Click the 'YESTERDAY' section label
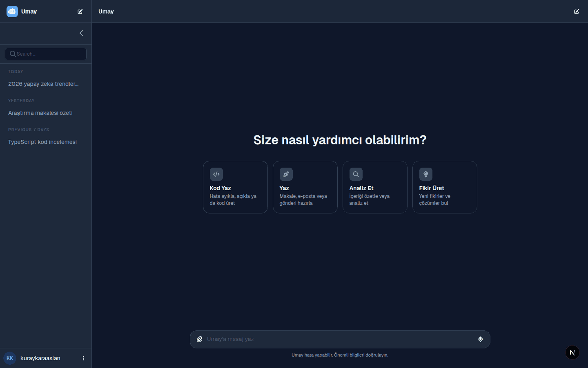This screenshot has height=368, width=588. [21, 101]
